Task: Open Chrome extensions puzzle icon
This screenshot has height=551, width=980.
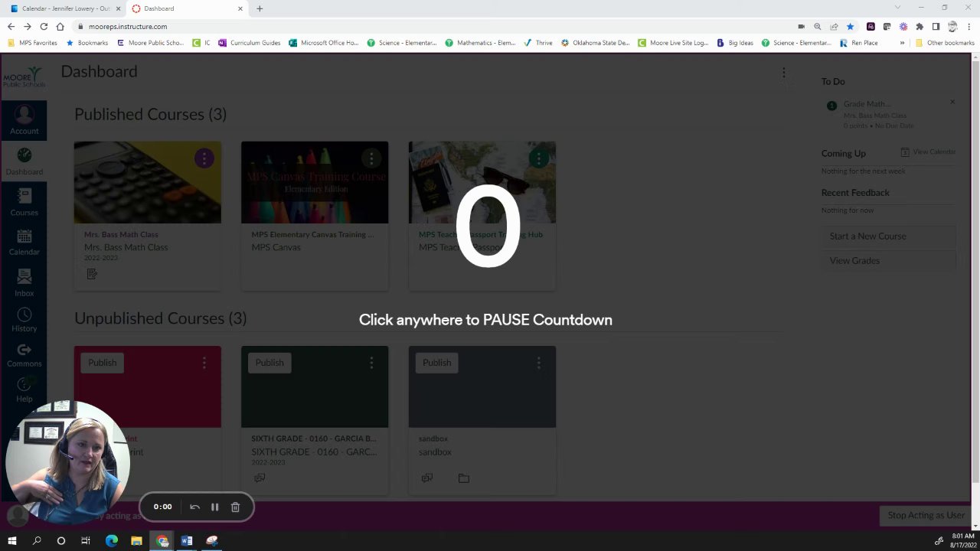Action: point(920,26)
